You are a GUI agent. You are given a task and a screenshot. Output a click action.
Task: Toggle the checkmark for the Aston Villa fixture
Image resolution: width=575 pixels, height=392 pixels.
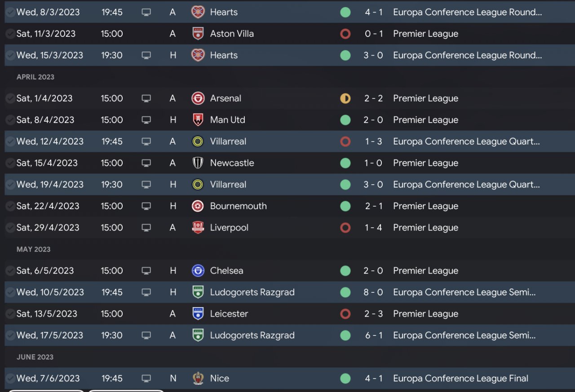point(10,34)
